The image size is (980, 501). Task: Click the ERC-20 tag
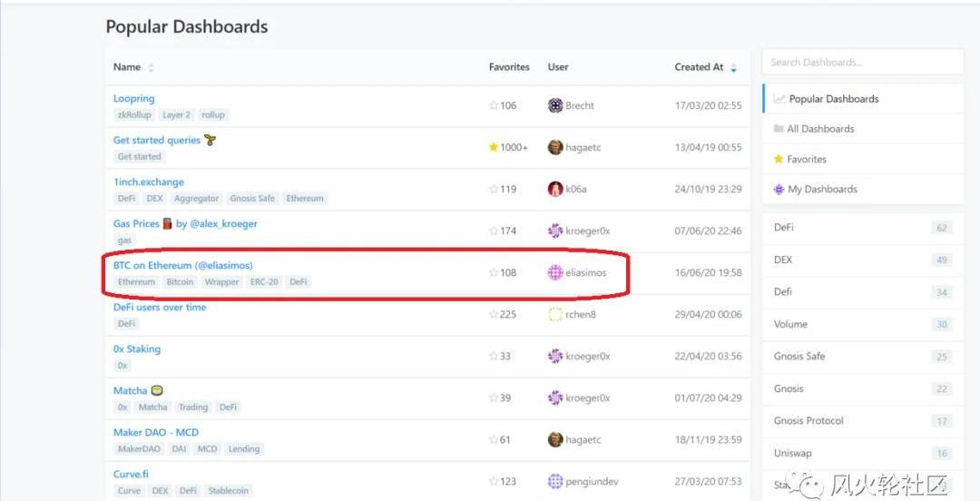(x=264, y=282)
